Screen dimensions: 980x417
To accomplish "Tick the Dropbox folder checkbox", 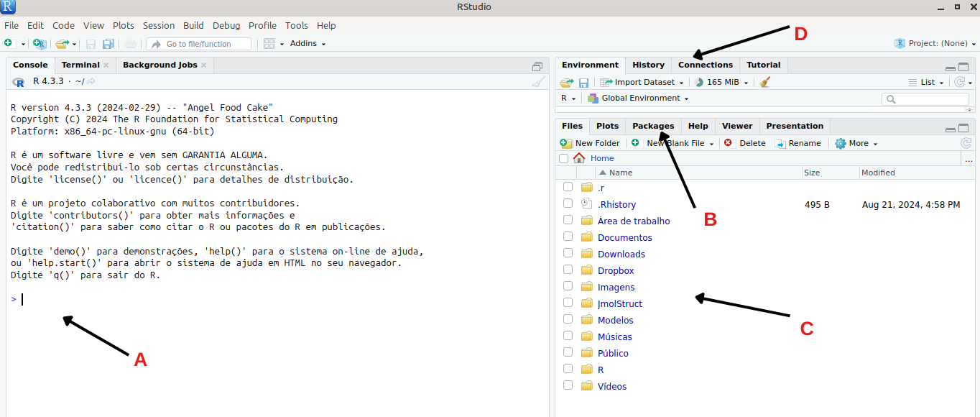I will [x=568, y=270].
